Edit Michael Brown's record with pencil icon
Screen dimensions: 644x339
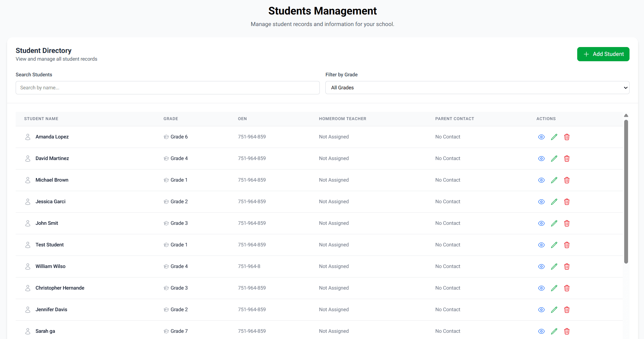tap(554, 180)
